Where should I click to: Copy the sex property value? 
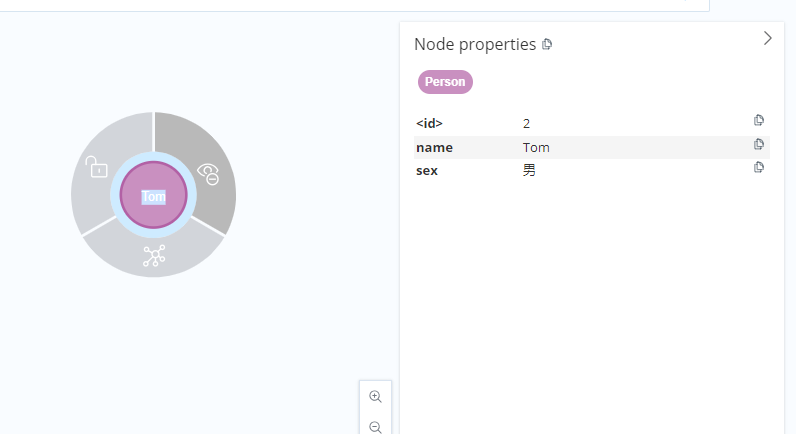tap(758, 167)
